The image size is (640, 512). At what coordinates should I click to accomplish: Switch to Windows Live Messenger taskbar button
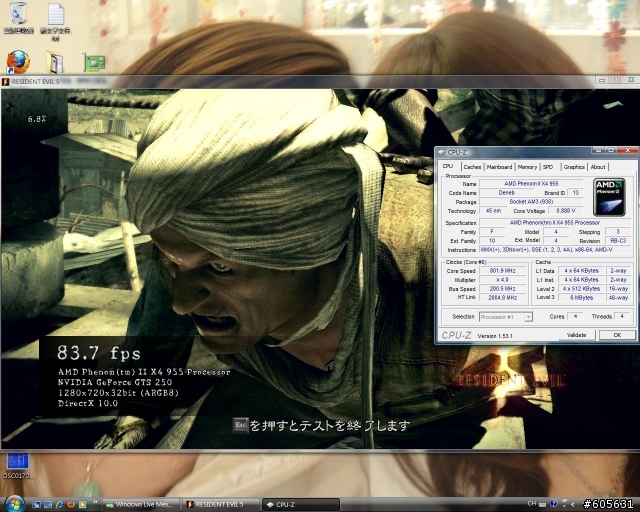tap(140, 505)
